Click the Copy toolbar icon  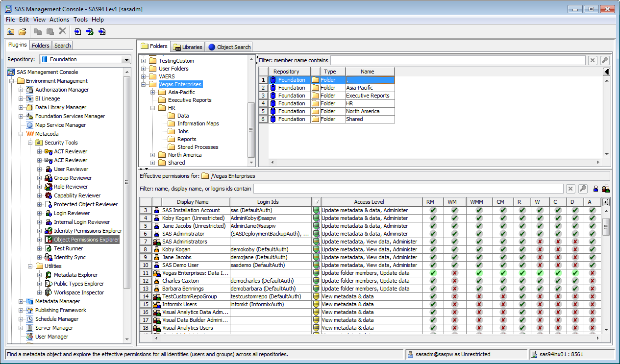(38, 32)
